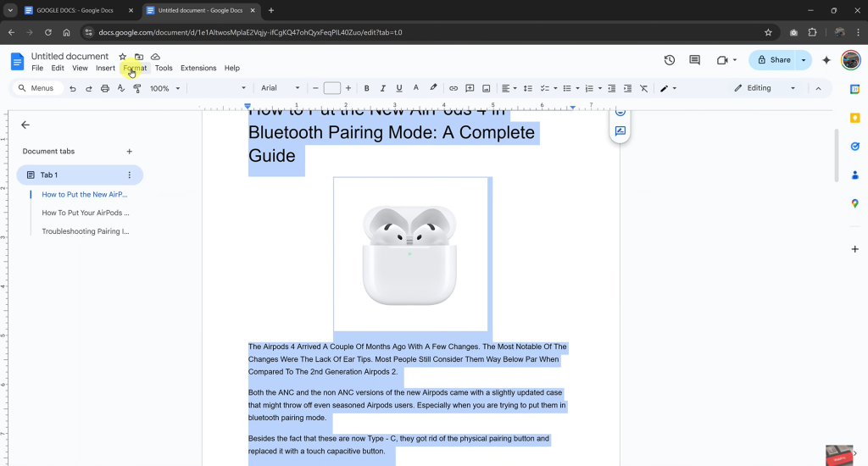
Task: Open the text alignment dropdown
Action: pos(509,89)
